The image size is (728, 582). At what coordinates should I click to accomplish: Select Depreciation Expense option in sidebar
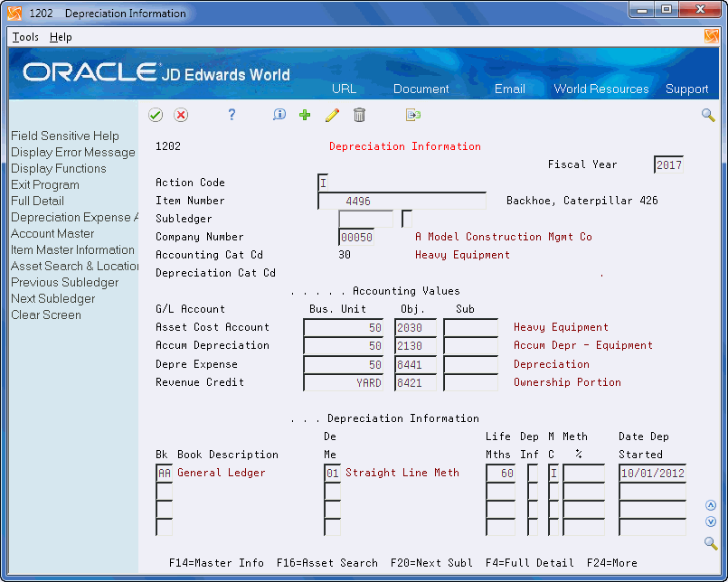(74, 217)
